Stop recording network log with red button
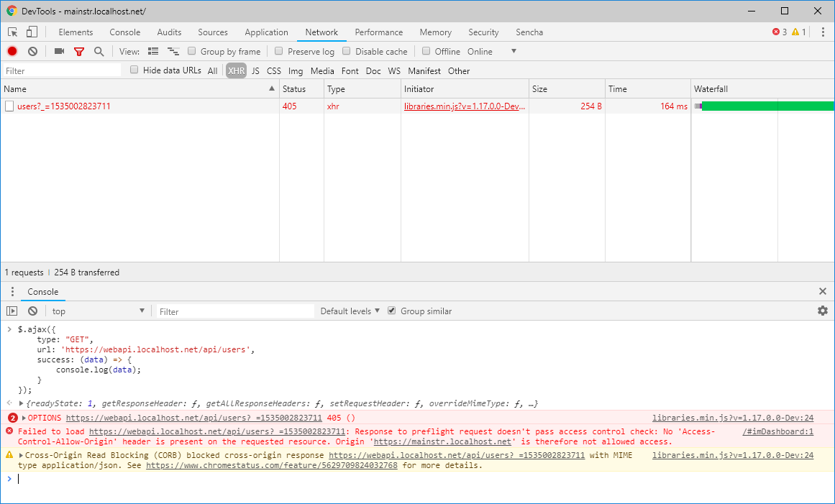The height and width of the screenshot is (504, 835). [12, 51]
